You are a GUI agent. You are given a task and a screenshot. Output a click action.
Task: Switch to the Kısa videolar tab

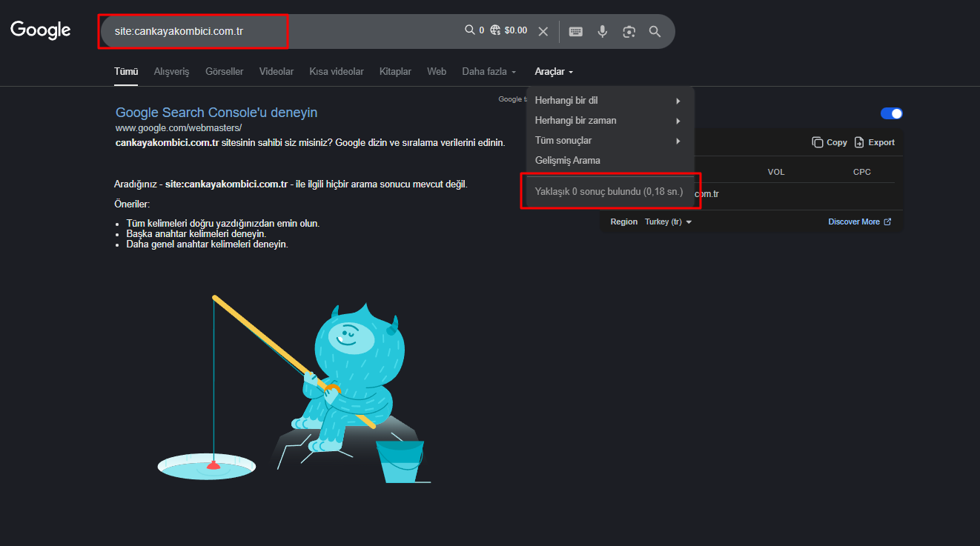337,72
